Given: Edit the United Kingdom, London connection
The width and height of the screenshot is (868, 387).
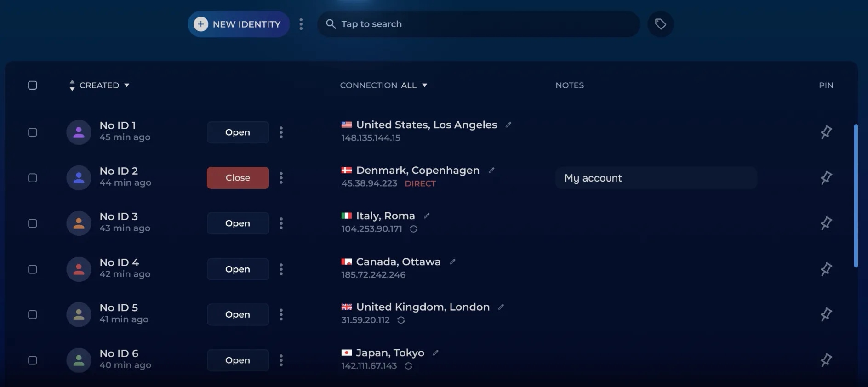Looking at the screenshot, I should click(501, 307).
